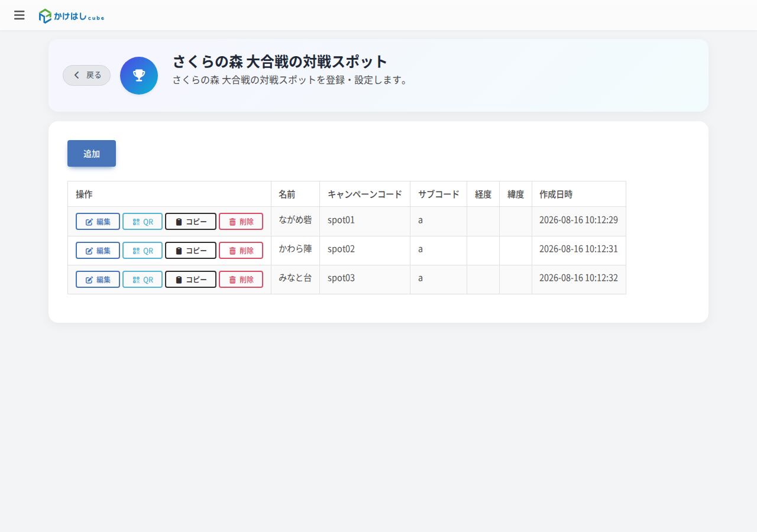The width and height of the screenshot is (757, 532).
Task: Click the timestamp 2026-08-16 10:12:29
Action: tap(578, 220)
